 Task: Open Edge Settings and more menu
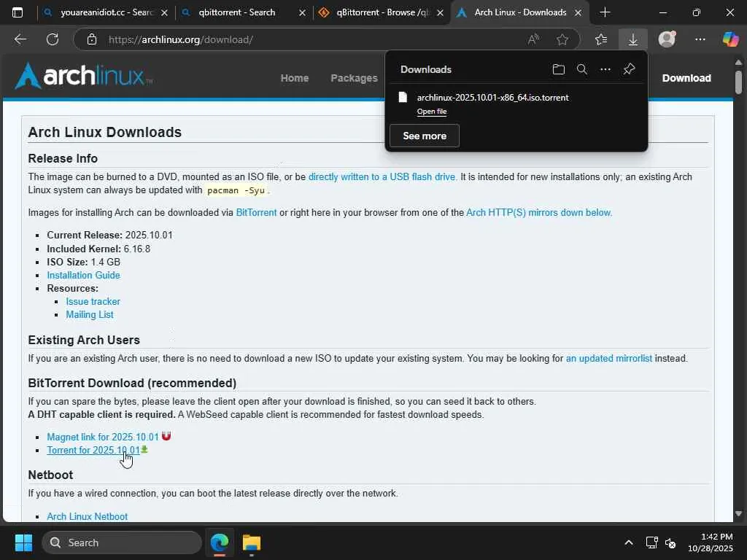(x=700, y=39)
